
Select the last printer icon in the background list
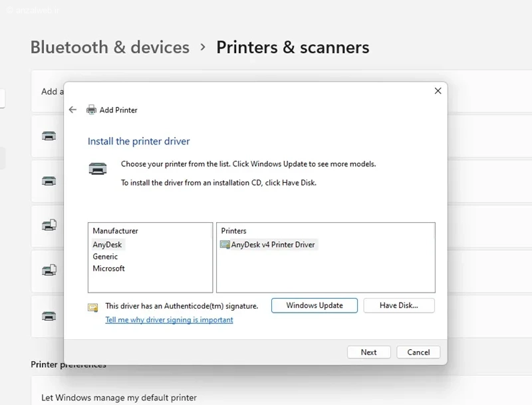pos(49,316)
